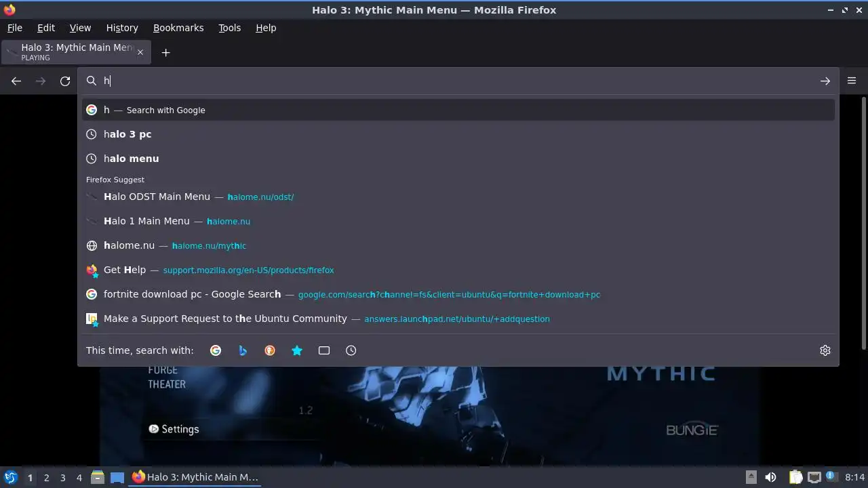
Task: Click Firefox window button in taskbar
Action: tap(195, 477)
